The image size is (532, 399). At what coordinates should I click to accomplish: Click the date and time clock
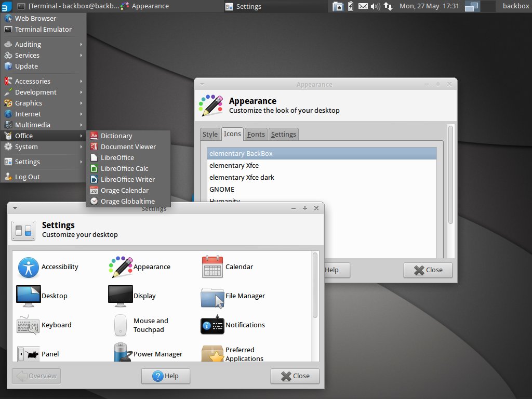(x=429, y=6)
